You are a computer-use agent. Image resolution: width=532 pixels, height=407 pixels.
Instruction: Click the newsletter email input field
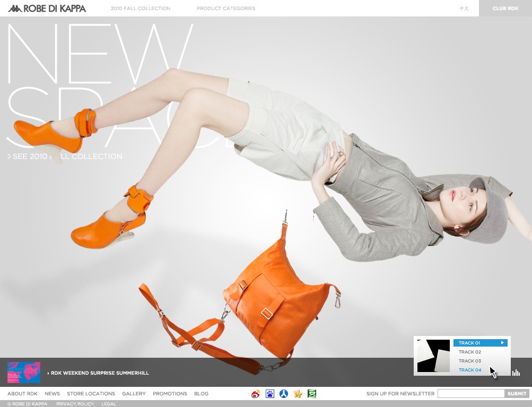[471, 394]
